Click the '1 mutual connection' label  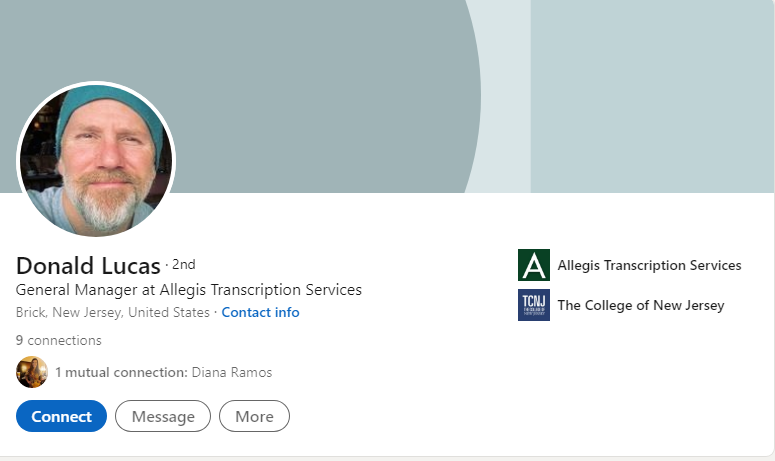(x=120, y=372)
